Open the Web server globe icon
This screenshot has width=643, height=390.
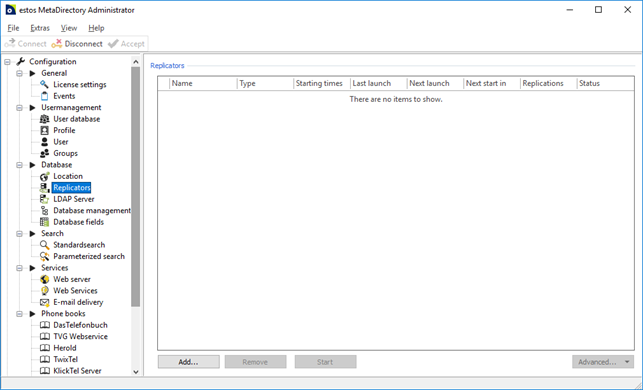coord(44,279)
